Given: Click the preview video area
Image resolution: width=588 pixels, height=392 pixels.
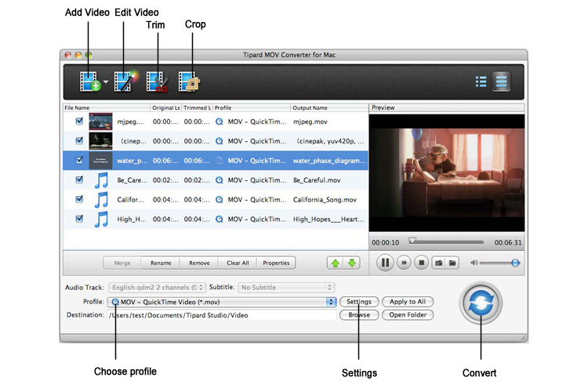Looking at the screenshot, I should click(447, 173).
